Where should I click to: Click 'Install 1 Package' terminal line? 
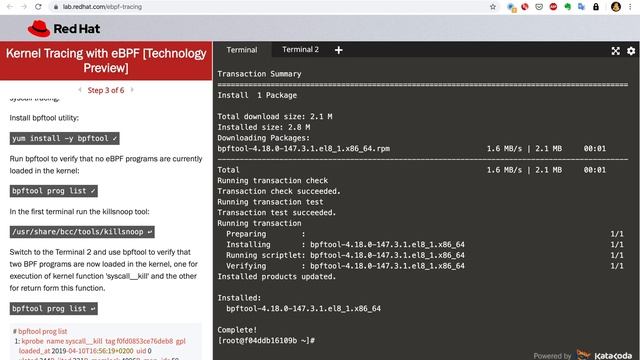pos(257,95)
